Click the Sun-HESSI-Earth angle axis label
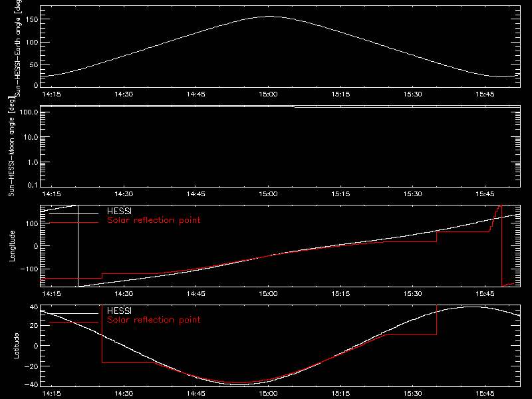The height and width of the screenshot is (399, 532). pos(18,48)
